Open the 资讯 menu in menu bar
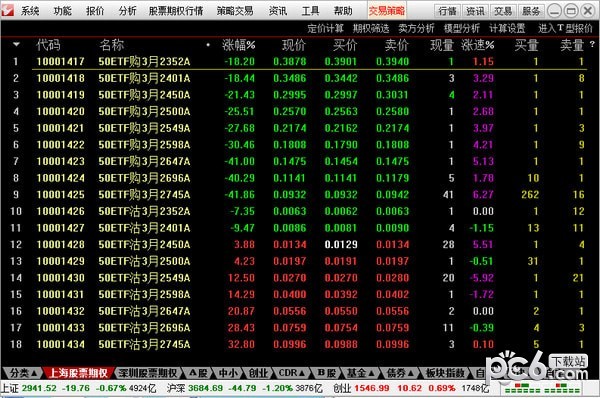Viewport: 600px width, 398px height. (278, 11)
